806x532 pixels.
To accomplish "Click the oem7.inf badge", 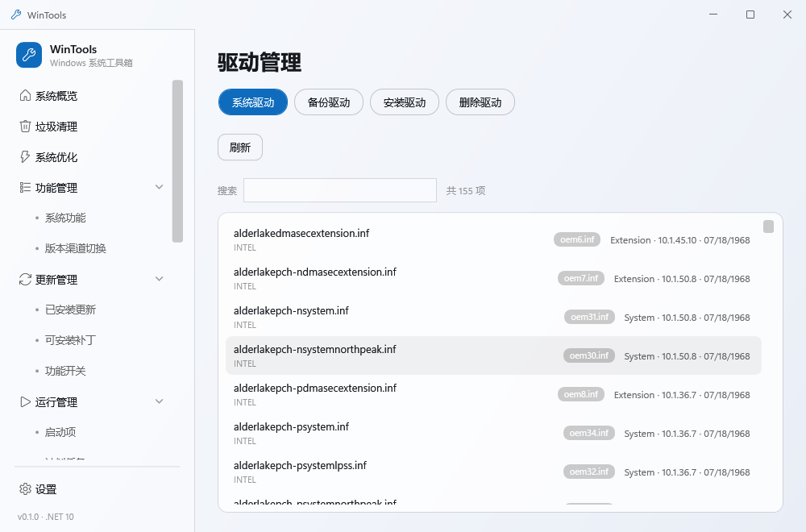I will click(581, 278).
